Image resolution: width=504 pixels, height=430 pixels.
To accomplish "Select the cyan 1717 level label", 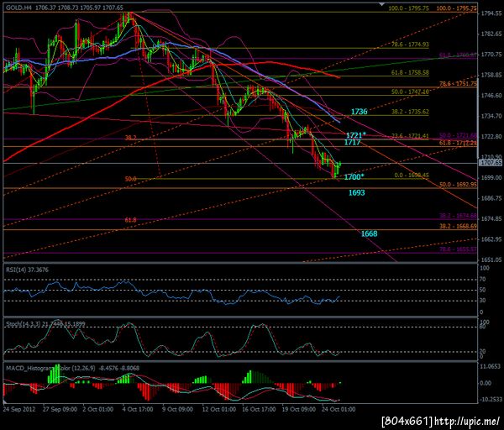I will [352, 143].
